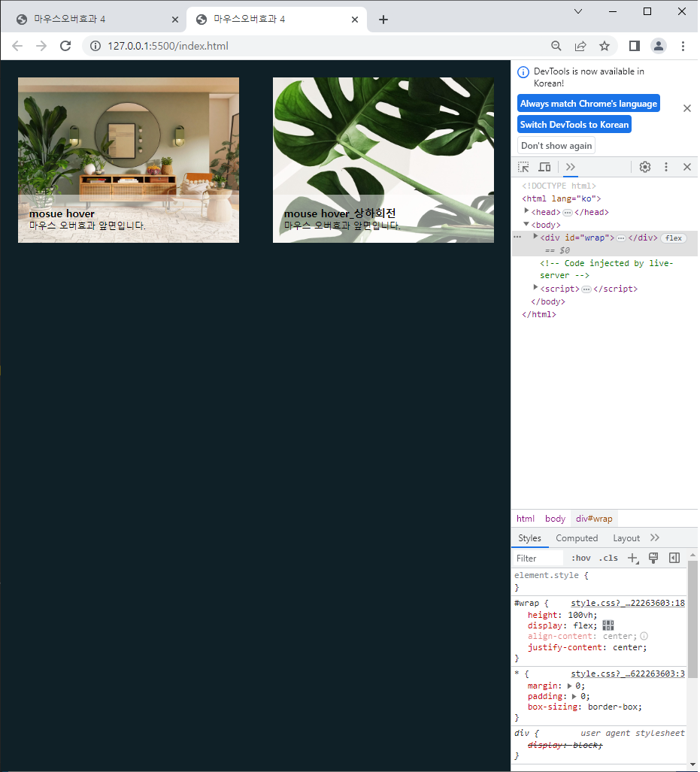Switch to the first 마우스오버효과 4 tab
700x772 pixels.
click(x=93, y=20)
